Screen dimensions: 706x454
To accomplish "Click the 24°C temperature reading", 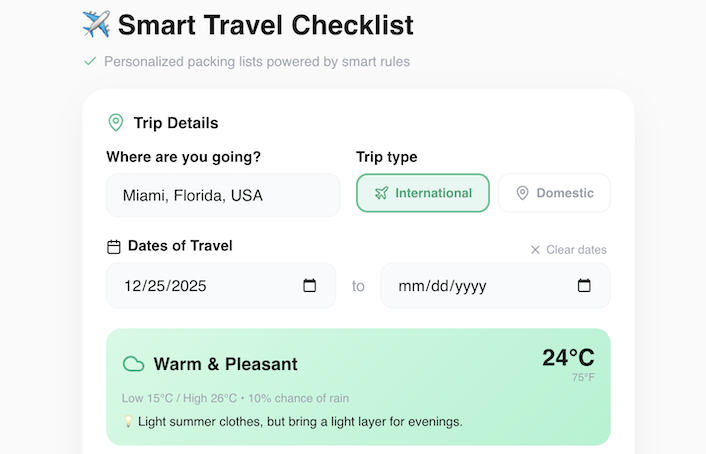I will click(x=568, y=358).
